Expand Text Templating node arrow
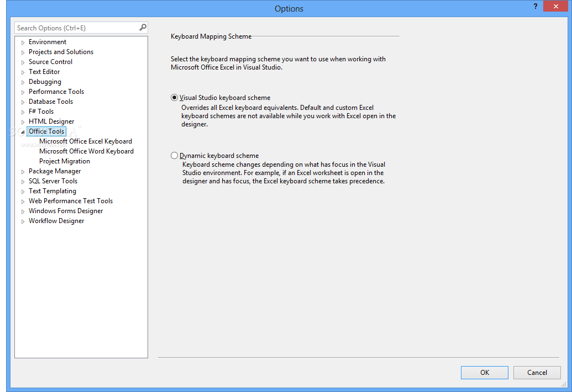The width and height of the screenshot is (572, 392). pyautogui.click(x=23, y=191)
